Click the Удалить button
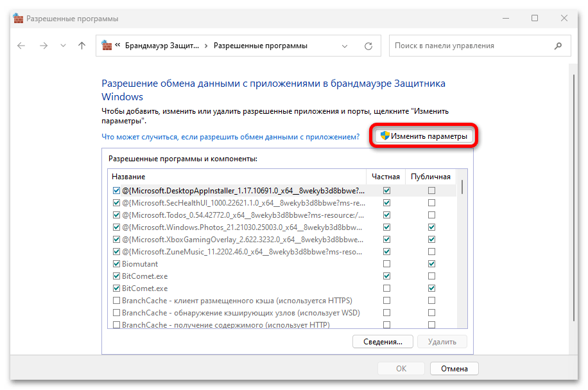Image resolution: width=588 pixels, height=390 pixels. (x=442, y=342)
